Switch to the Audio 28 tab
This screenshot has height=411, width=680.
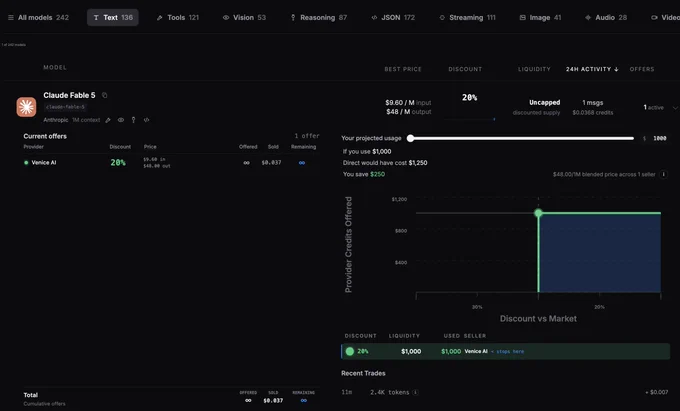606,17
